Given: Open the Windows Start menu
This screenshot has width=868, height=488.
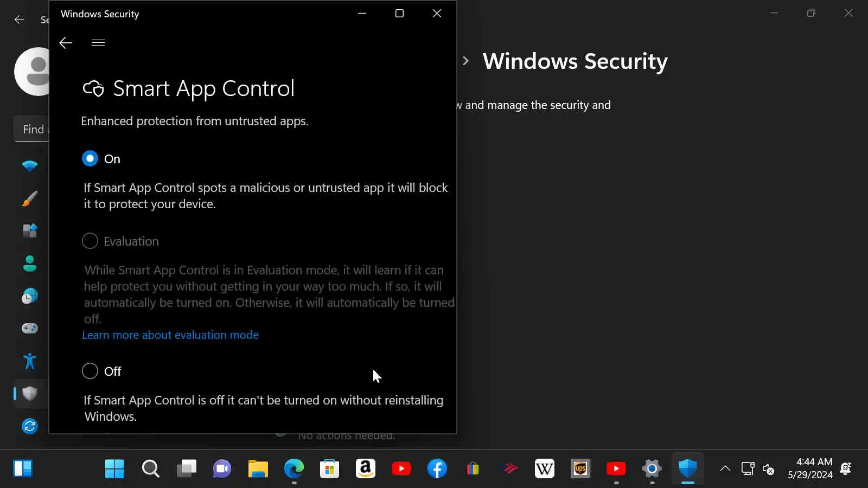Looking at the screenshot, I should 114,468.
